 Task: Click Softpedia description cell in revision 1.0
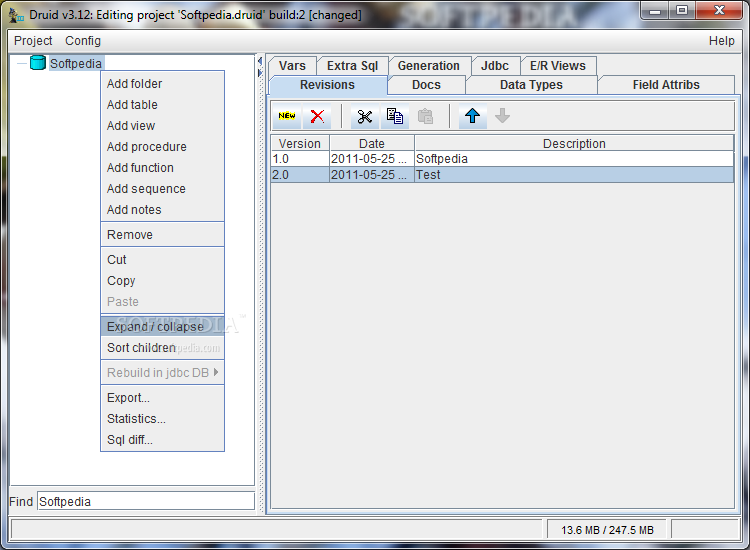point(574,159)
